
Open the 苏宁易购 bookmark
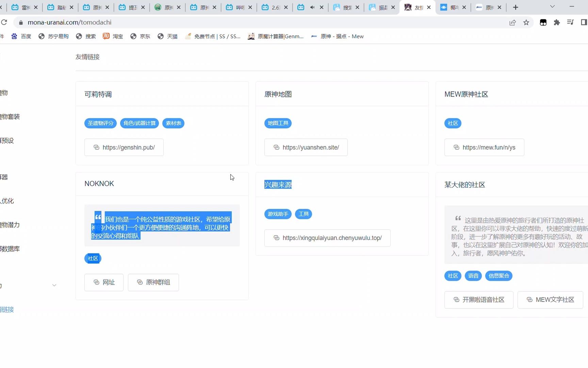point(53,36)
